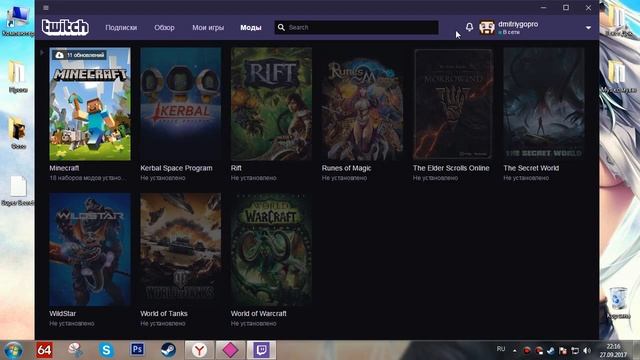Open the hamburger menu in the title bar

tap(46, 8)
